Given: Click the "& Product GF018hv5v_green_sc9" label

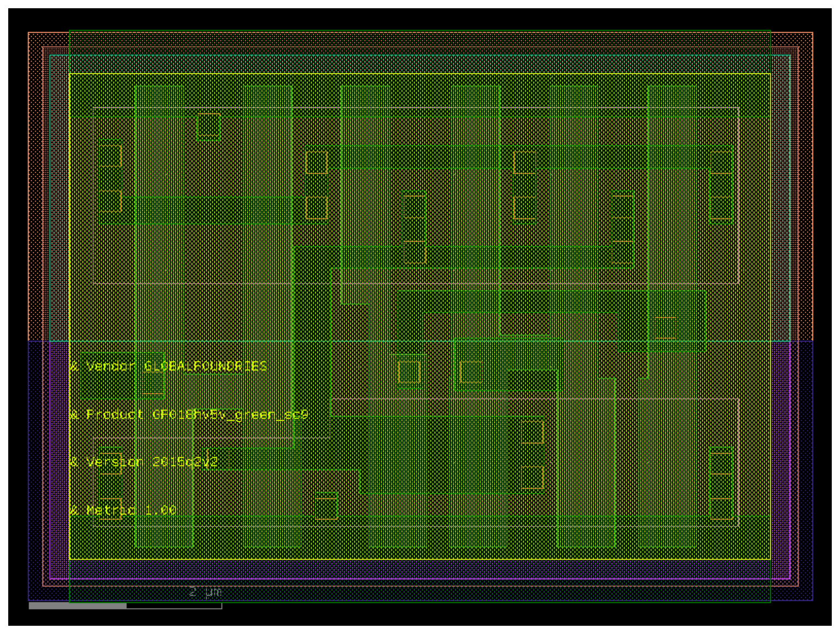Looking at the screenshot, I should click(x=189, y=414).
